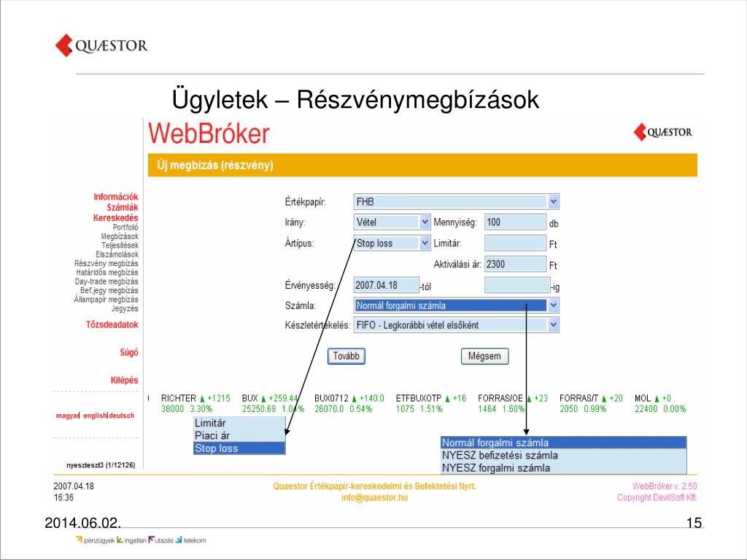Image resolution: width=747 pixels, height=560 pixels.
Task: Click the green up arrow beside FORRAS/OE
Action: pos(529,399)
